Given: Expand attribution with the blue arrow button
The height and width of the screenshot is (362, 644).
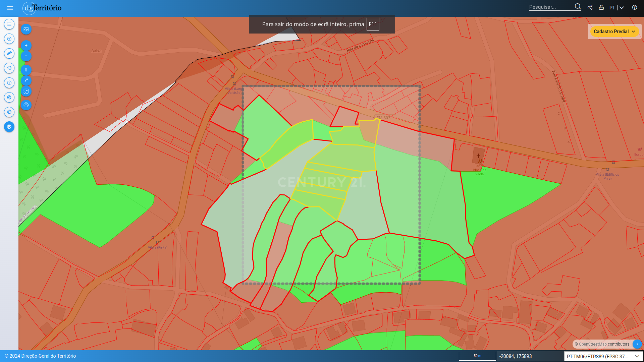Looking at the screenshot, I should (637, 344).
